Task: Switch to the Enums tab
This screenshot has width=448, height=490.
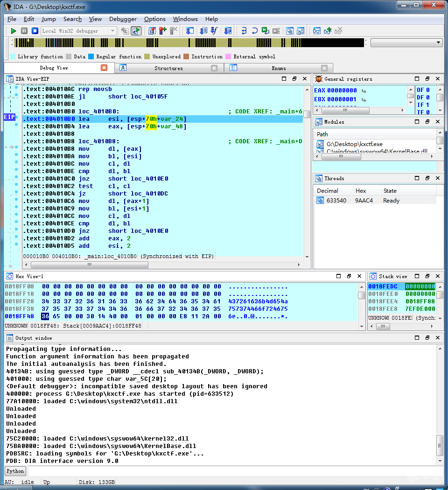Action: (x=279, y=68)
